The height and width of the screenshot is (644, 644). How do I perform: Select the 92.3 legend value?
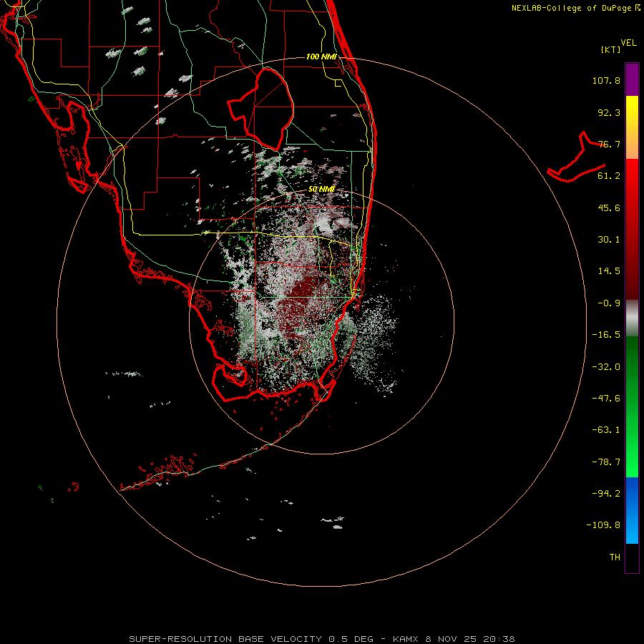609,112
